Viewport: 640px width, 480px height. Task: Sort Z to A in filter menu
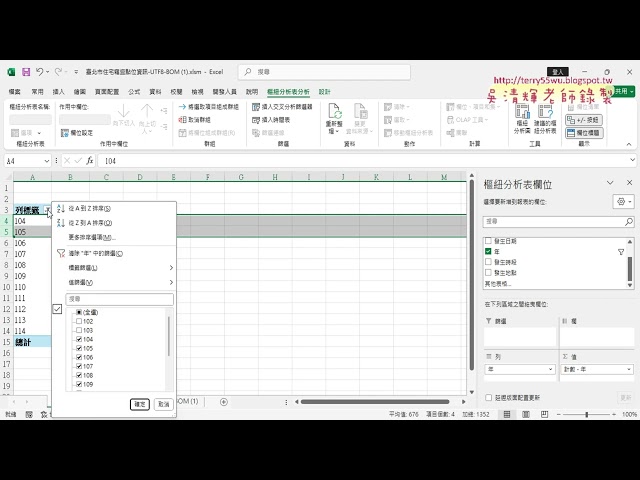tap(90, 223)
